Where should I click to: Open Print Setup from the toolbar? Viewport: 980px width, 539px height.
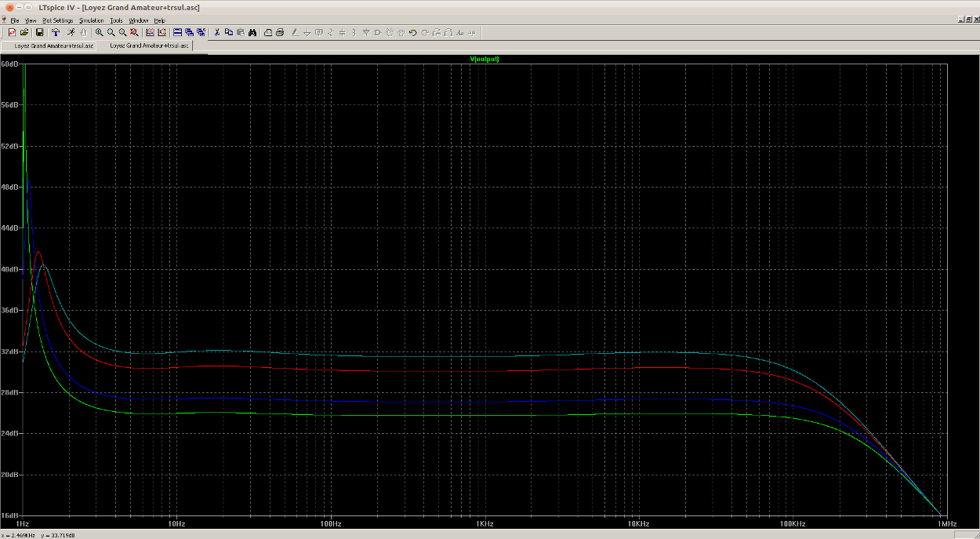click(268, 32)
